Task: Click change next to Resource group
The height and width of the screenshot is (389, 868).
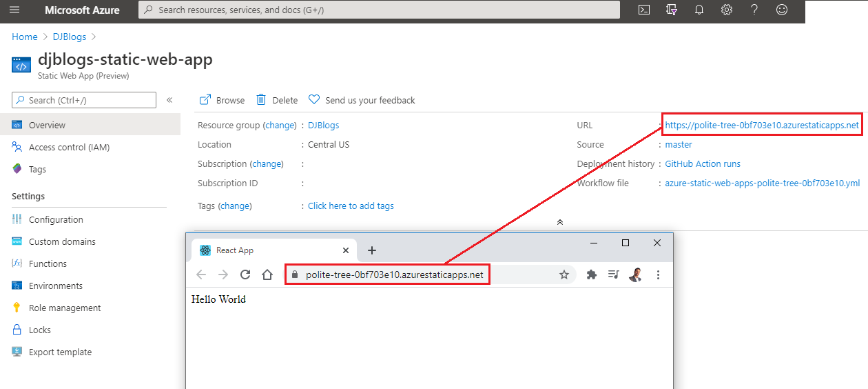Action: (x=280, y=126)
